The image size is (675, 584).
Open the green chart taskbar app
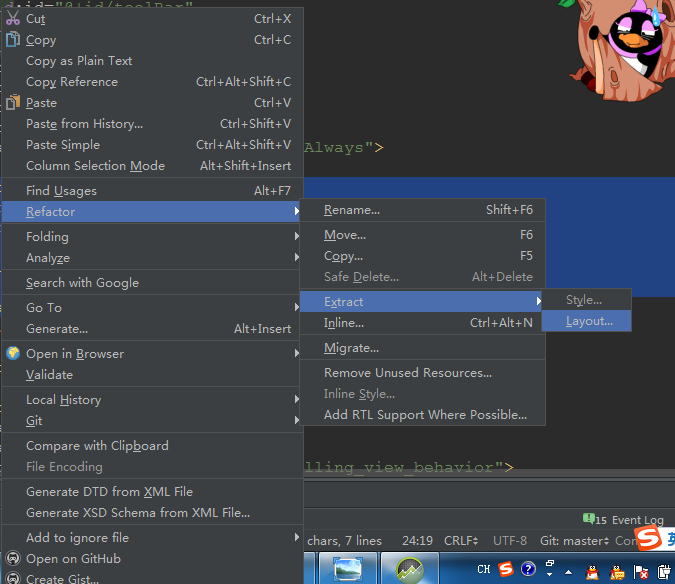(410, 569)
